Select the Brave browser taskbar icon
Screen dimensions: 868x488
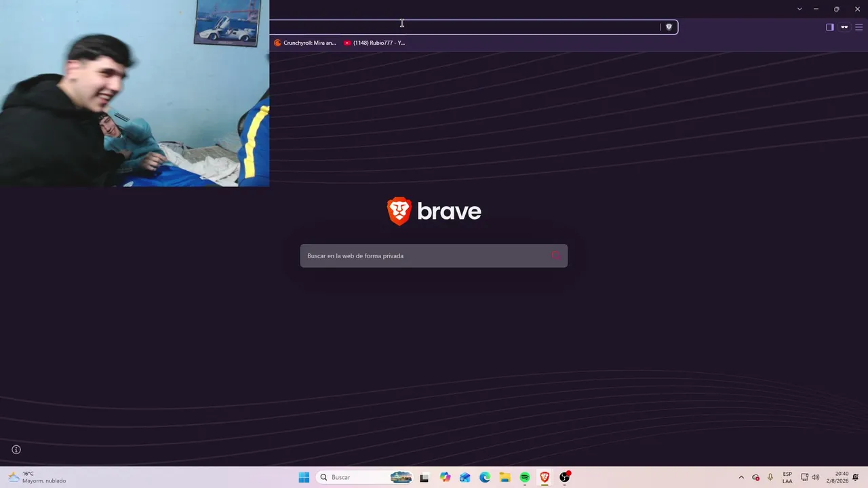[x=545, y=477]
